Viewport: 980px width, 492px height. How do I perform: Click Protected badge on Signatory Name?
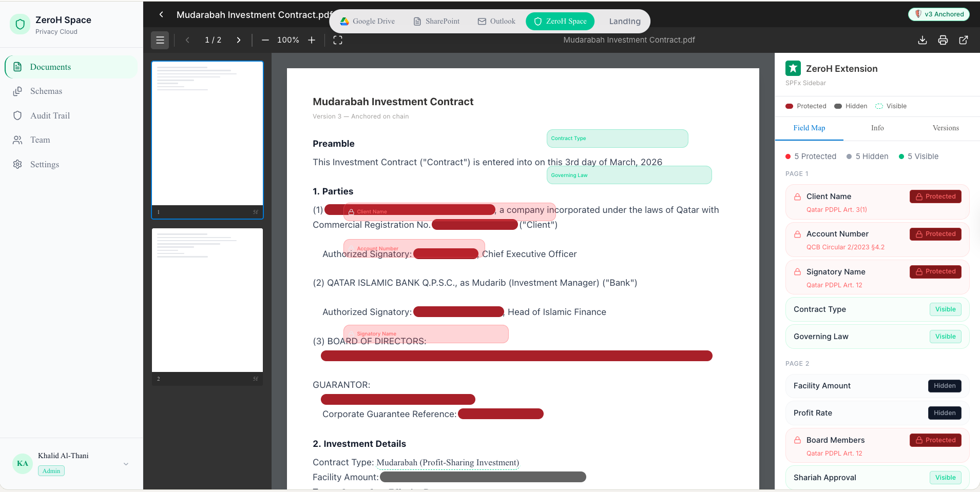point(935,271)
